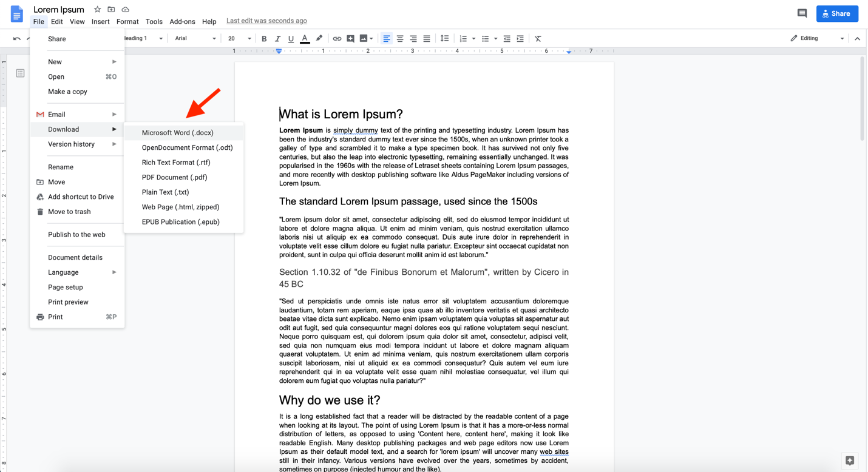Choose EPUB Publication (.epub) download
The height and width of the screenshot is (472, 868).
pos(184,222)
